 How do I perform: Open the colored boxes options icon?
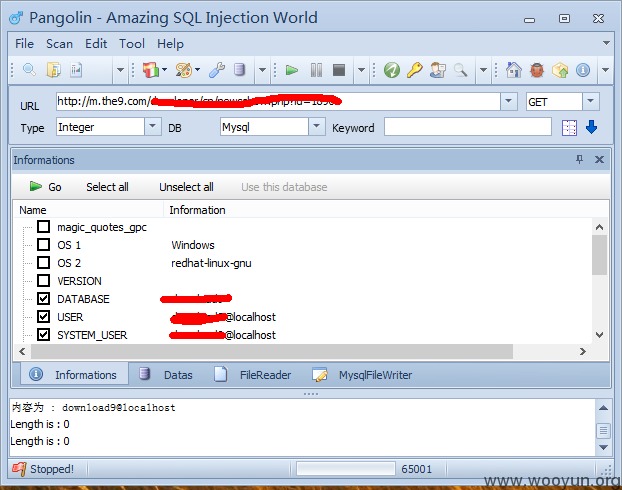pos(151,70)
